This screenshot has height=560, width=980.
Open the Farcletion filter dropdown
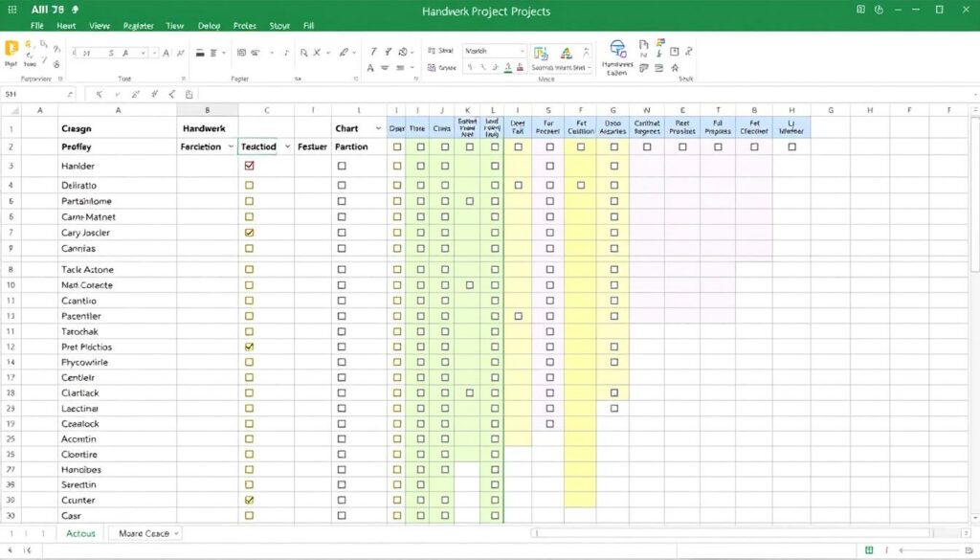[x=231, y=146]
